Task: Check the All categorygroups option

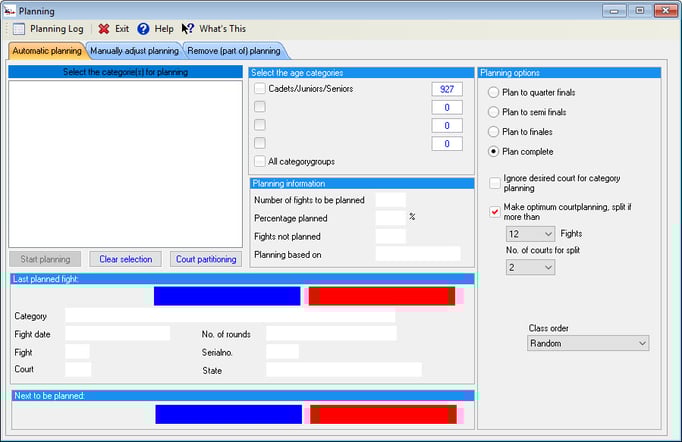Action: point(260,161)
